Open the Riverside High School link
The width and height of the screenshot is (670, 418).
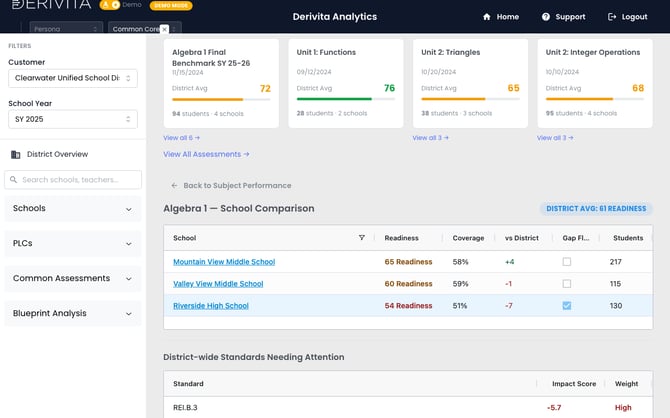tap(211, 306)
